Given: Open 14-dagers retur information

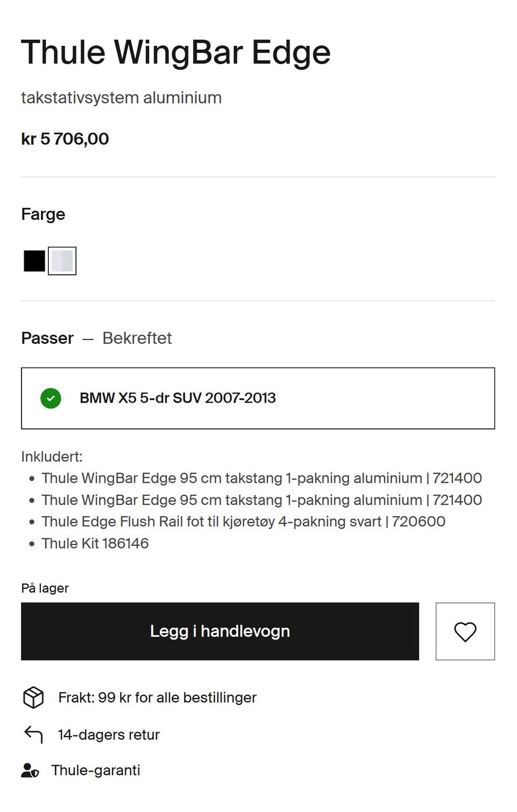Looking at the screenshot, I should pos(109,734).
